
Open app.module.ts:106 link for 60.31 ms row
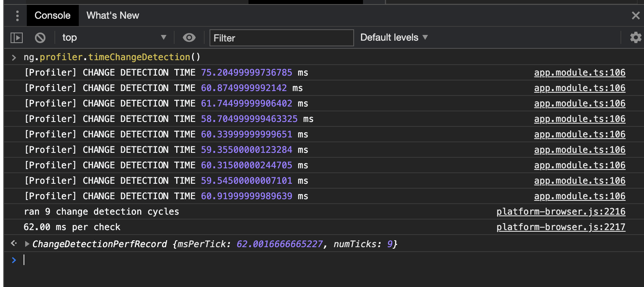pyautogui.click(x=579, y=165)
